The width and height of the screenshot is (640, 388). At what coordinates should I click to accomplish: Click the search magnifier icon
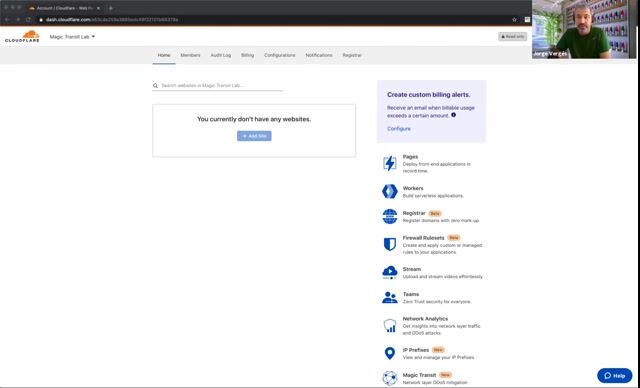(x=156, y=86)
